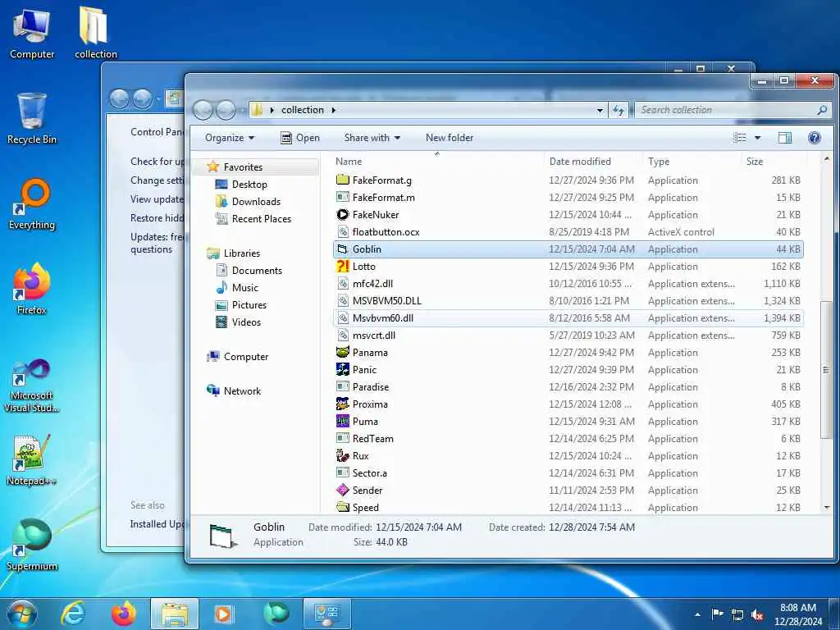Click the search magnifier icon
Screen dimensions: 840x630
(x=822, y=110)
